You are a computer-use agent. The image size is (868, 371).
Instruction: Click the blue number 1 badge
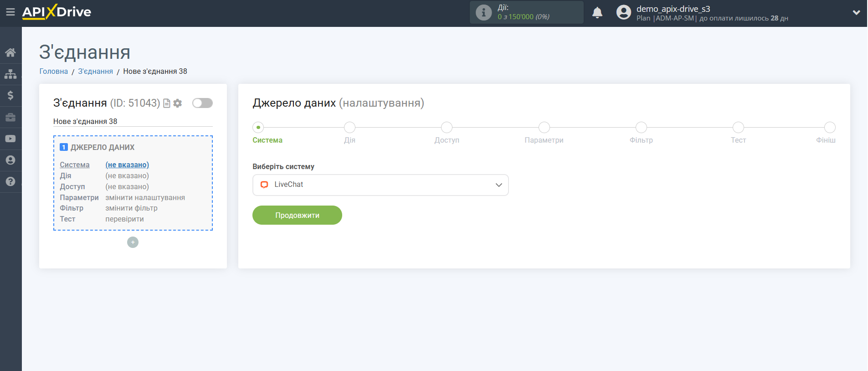(64, 147)
